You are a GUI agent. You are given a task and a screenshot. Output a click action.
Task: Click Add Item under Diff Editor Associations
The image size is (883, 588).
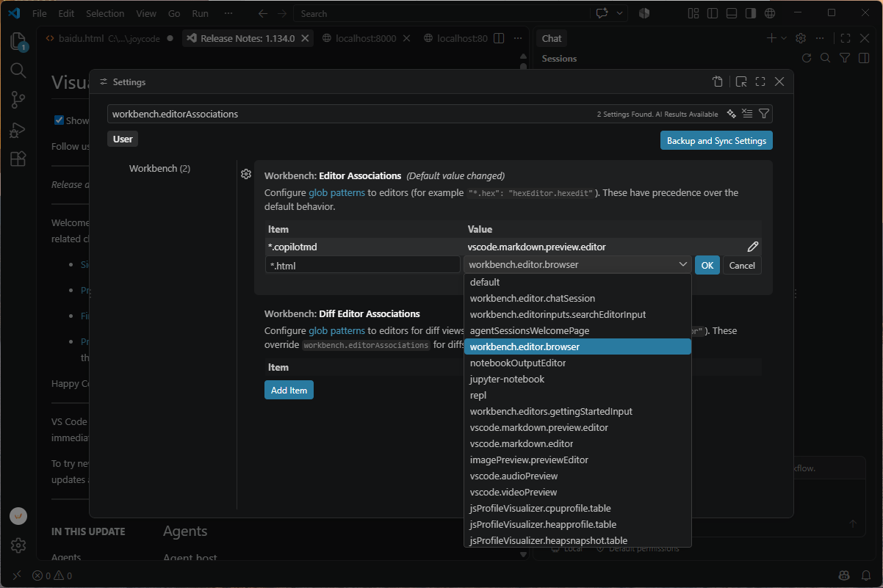[x=289, y=390]
